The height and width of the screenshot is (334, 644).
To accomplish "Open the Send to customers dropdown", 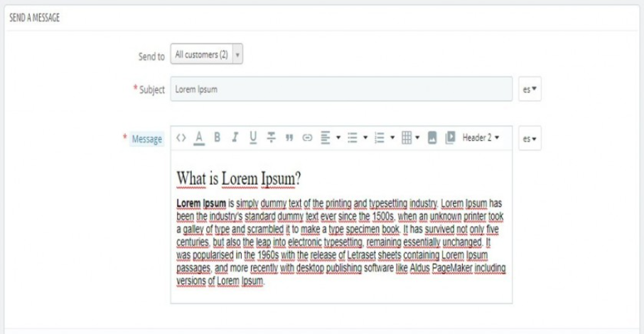I will (x=207, y=54).
